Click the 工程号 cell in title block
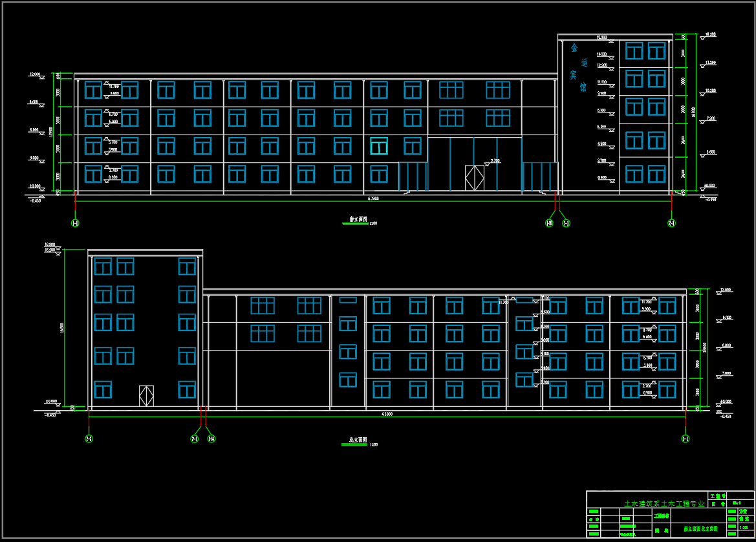Screen dimensions: 756x542 pos(717,496)
